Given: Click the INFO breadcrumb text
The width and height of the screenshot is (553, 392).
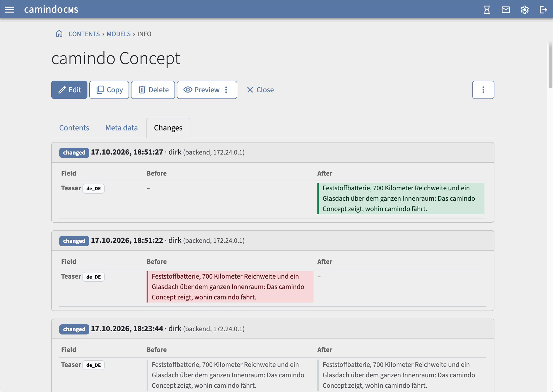Looking at the screenshot, I should pos(144,34).
